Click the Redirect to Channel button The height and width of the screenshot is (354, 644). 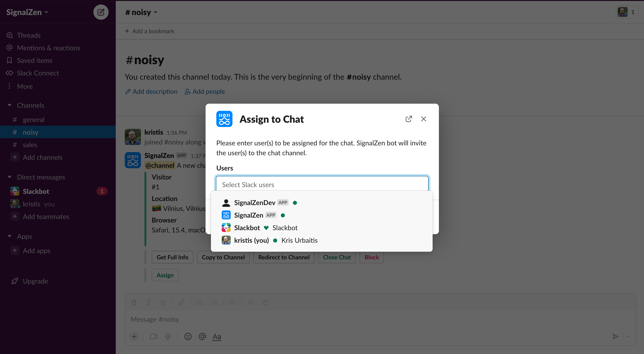pos(284,257)
